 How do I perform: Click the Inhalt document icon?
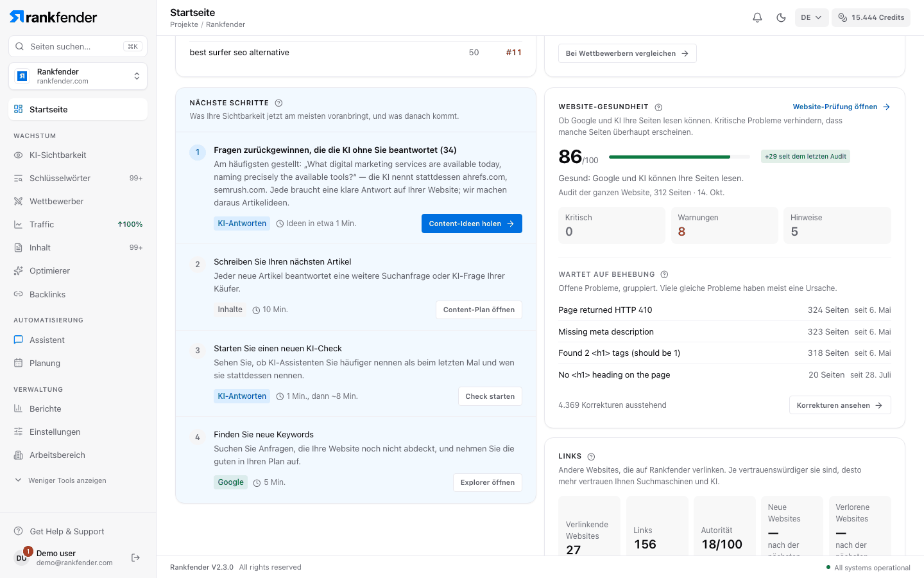click(x=18, y=247)
